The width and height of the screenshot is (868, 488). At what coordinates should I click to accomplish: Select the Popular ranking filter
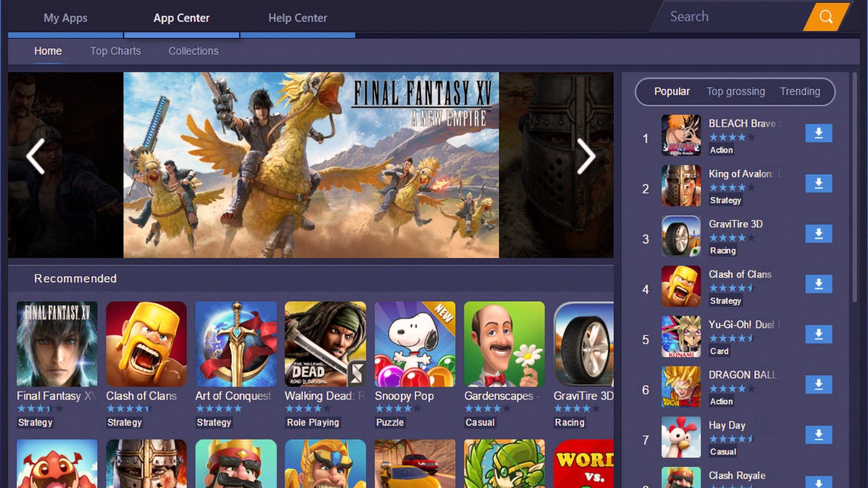pos(672,91)
